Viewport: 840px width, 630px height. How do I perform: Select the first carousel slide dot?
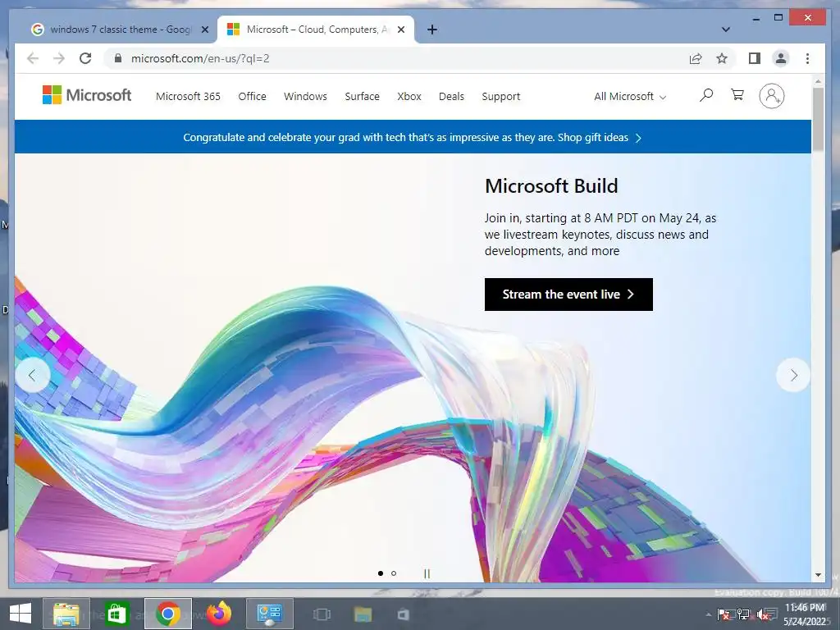pos(381,573)
